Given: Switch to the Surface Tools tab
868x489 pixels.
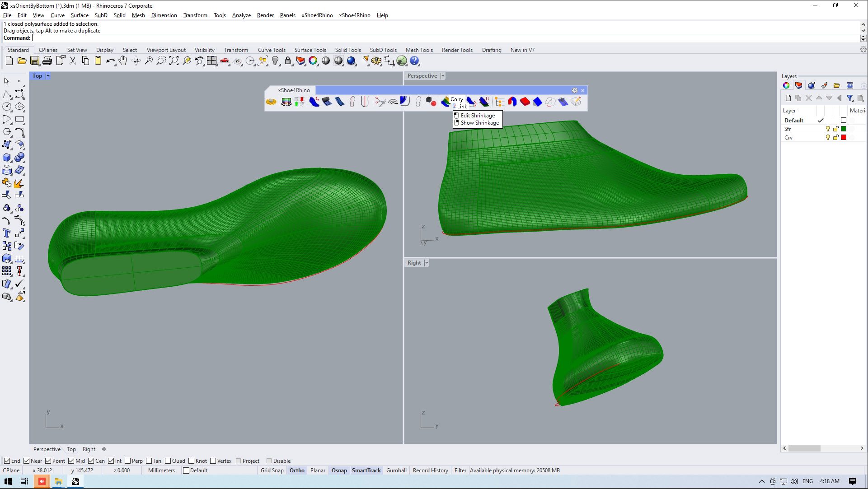Looking at the screenshot, I should click(310, 50).
